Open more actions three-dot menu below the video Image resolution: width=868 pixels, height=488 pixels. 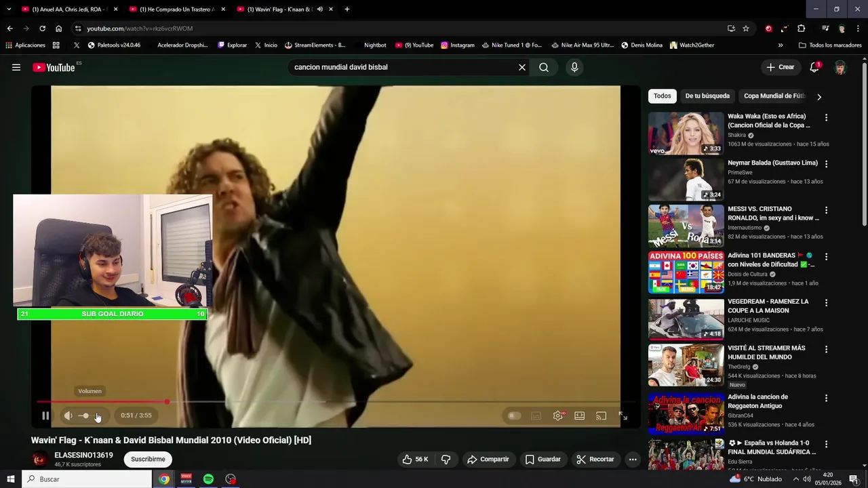tap(633, 459)
